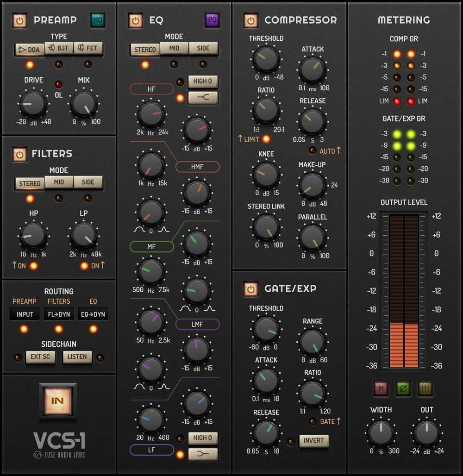The image size is (463, 476).
Task: Power on the Preamp module
Action: point(19,20)
